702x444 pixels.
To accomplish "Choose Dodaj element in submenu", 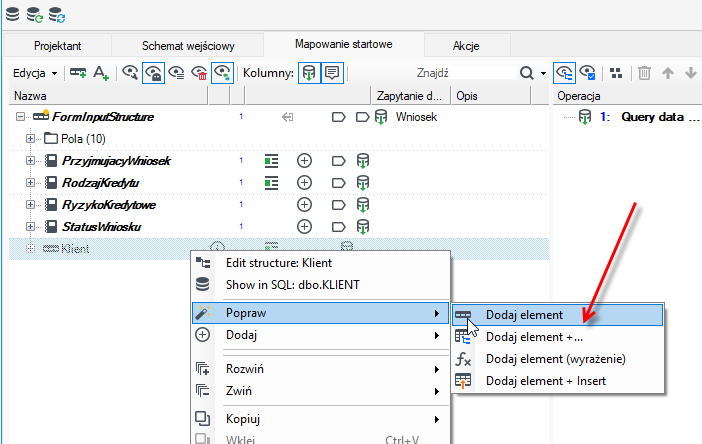I will pos(557,315).
